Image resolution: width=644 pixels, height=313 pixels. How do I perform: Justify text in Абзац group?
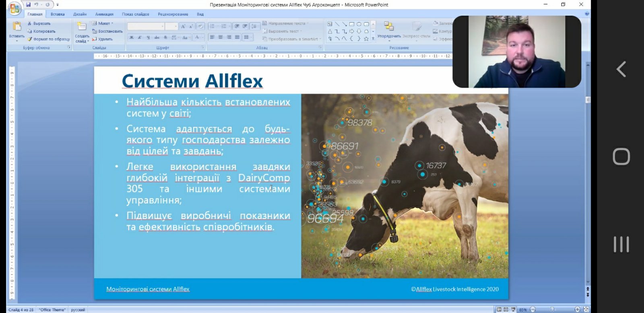pyautogui.click(x=237, y=37)
